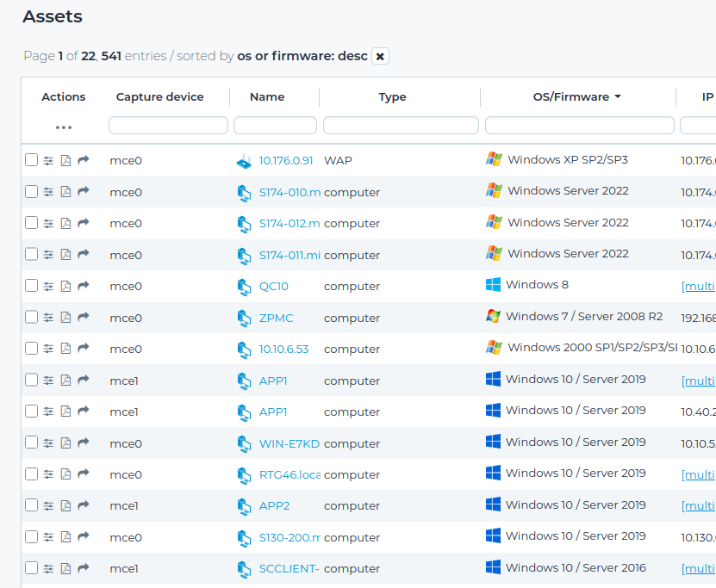This screenshot has width=716, height=588.
Task: Open settings sliders icon for QC10 row
Action: pyautogui.click(x=48, y=286)
